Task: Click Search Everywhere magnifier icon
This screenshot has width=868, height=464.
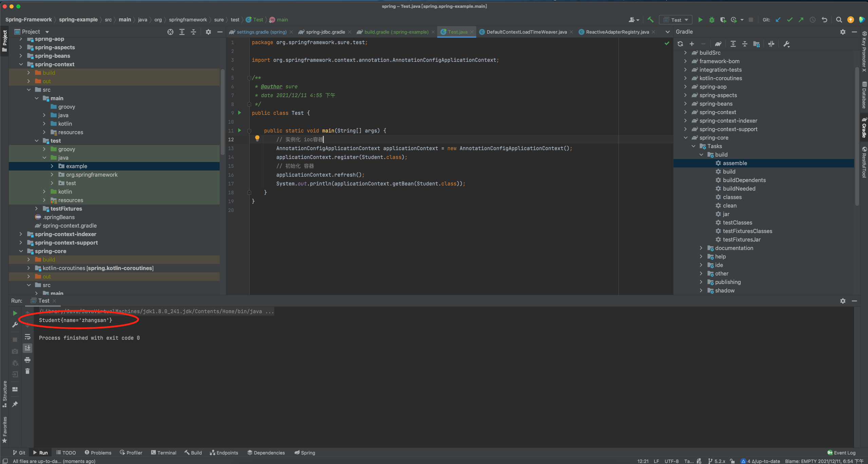Action: click(839, 20)
